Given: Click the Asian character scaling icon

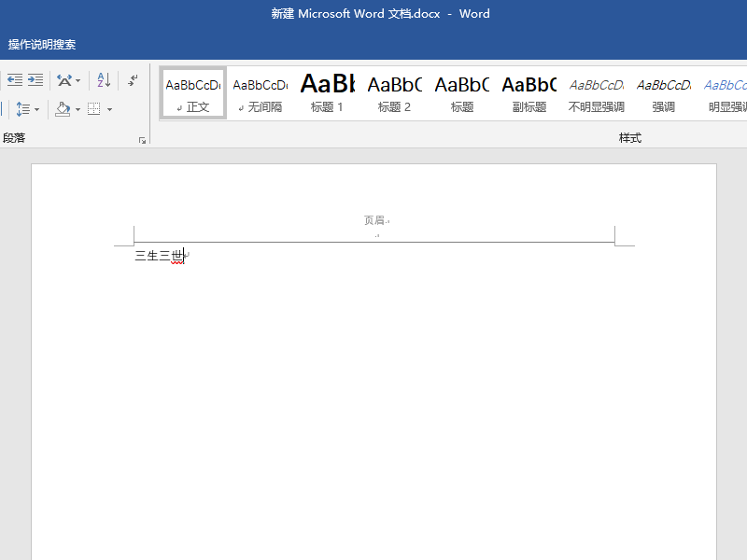Looking at the screenshot, I should click(x=64, y=80).
